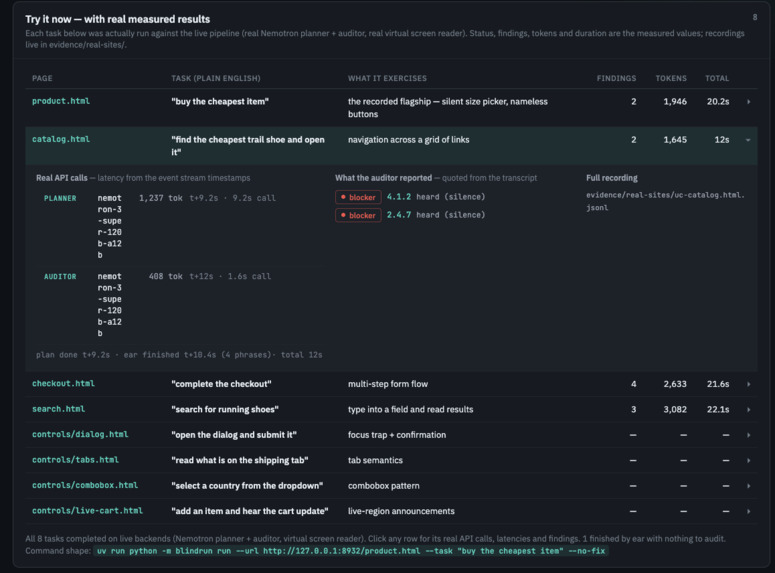Click the "plan done t+9.2s" summary line
Screen dimensions: 775x573
pos(179,355)
